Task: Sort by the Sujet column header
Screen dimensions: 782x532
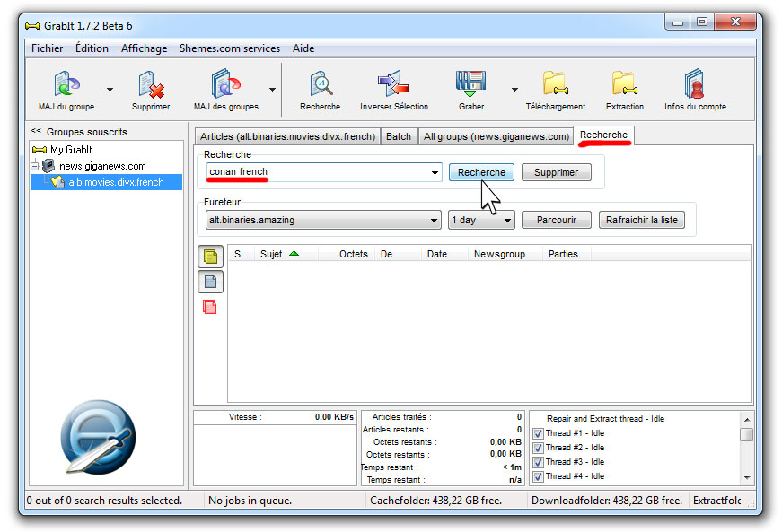Action: tap(286, 254)
